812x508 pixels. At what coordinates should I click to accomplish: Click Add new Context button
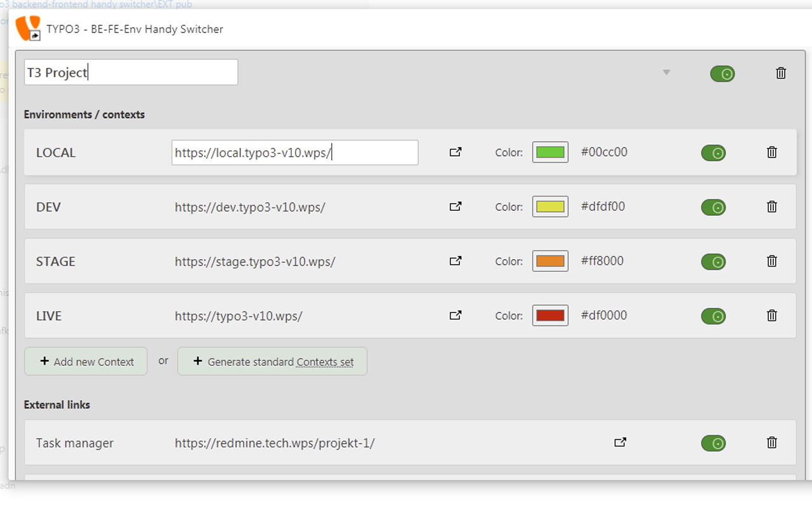(86, 361)
